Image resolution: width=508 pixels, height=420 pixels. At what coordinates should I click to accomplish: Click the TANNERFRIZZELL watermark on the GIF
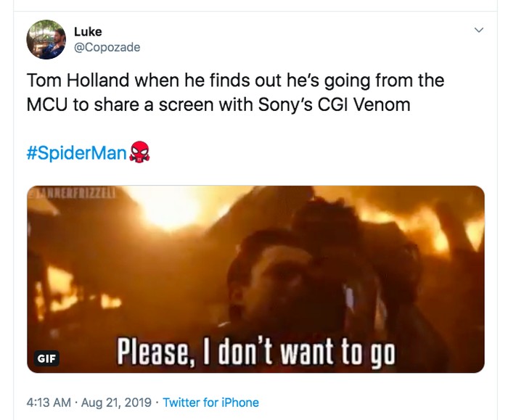point(73,192)
